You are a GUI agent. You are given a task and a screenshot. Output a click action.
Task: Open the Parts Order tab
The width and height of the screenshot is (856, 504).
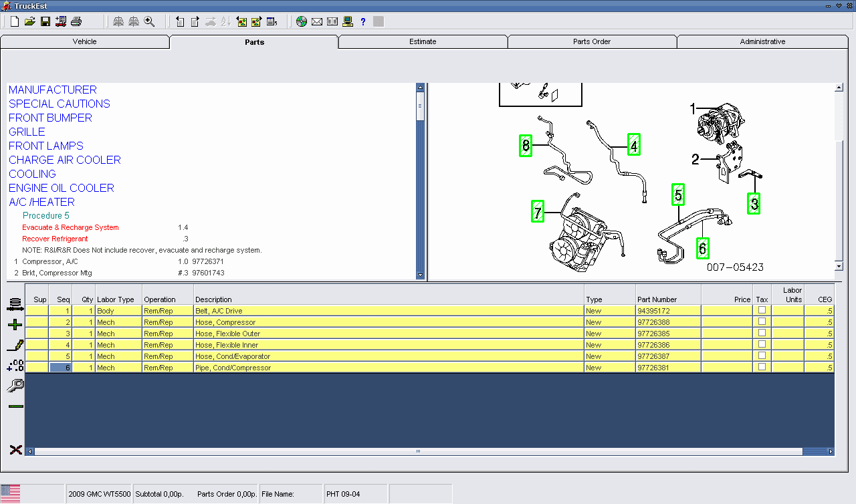pyautogui.click(x=592, y=41)
